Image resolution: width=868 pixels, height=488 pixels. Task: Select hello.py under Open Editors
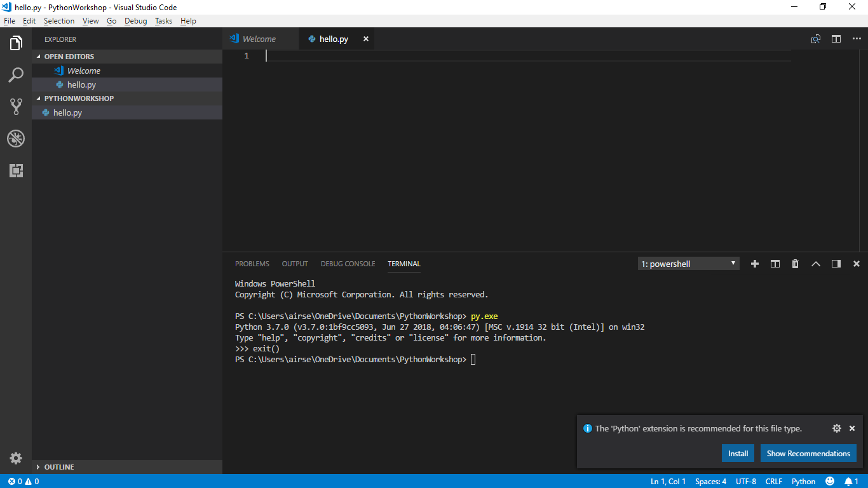127,85
